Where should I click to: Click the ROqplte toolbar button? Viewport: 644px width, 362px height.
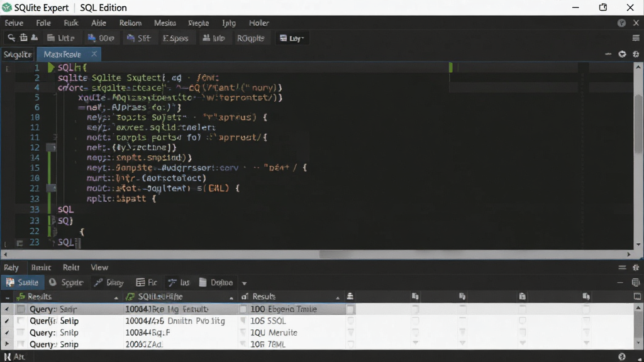[x=250, y=38]
